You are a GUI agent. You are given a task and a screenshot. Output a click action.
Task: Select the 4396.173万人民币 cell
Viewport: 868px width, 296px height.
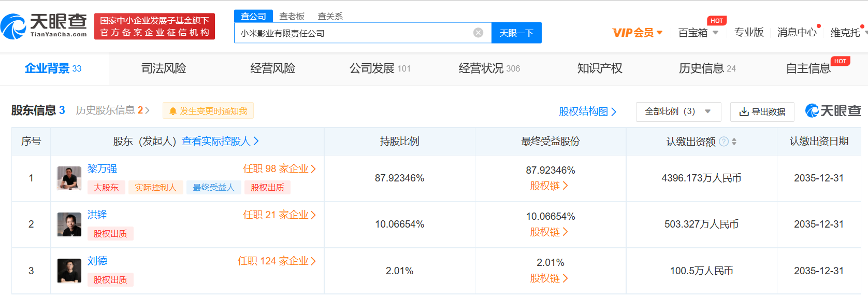[x=701, y=178]
